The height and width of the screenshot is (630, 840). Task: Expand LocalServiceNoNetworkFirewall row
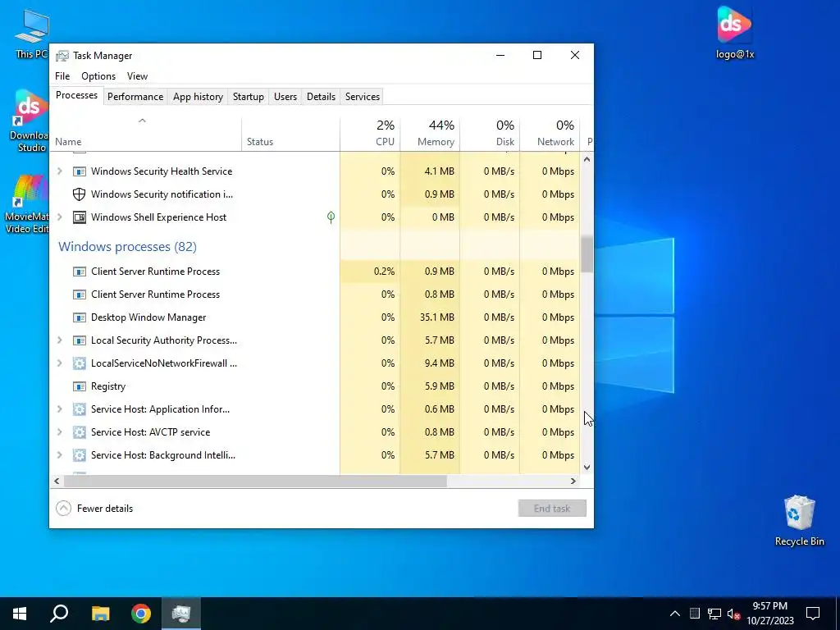60,363
